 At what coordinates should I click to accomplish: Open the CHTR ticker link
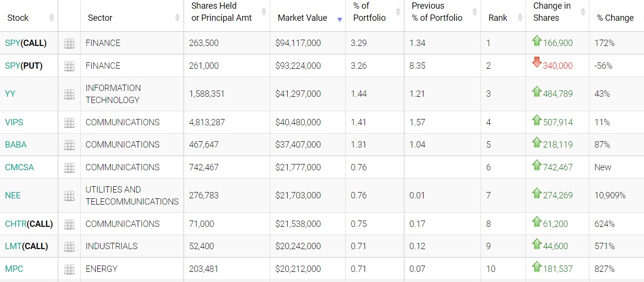[x=15, y=224]
